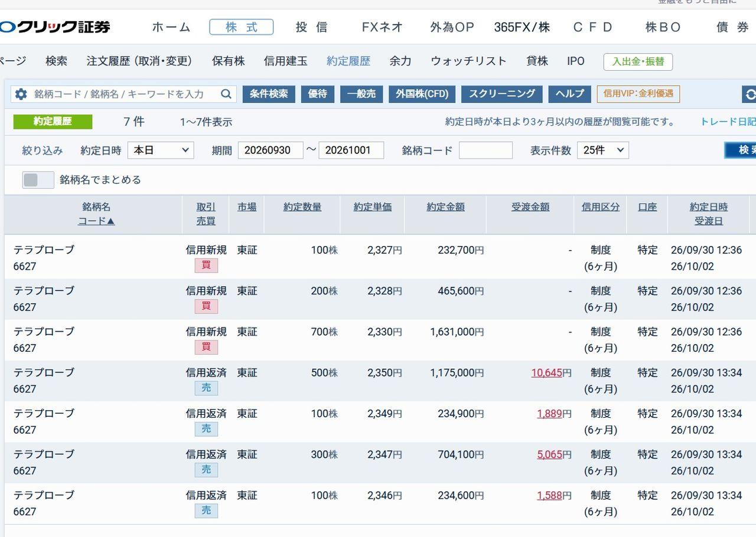Screen dimensions: 756x537
Task: Go to 信用建玉 submenu
Action: pos(286,61)
